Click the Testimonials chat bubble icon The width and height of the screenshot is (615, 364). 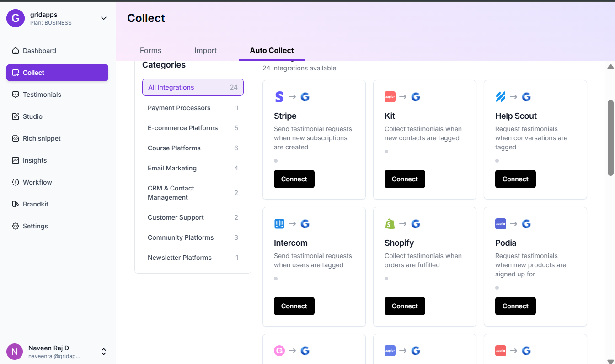16,95
